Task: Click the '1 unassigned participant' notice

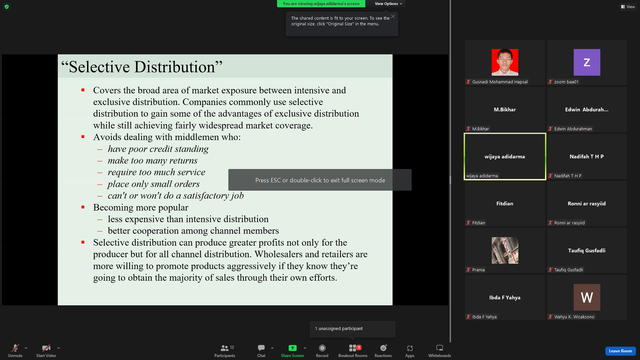Action: pos(353,329)
